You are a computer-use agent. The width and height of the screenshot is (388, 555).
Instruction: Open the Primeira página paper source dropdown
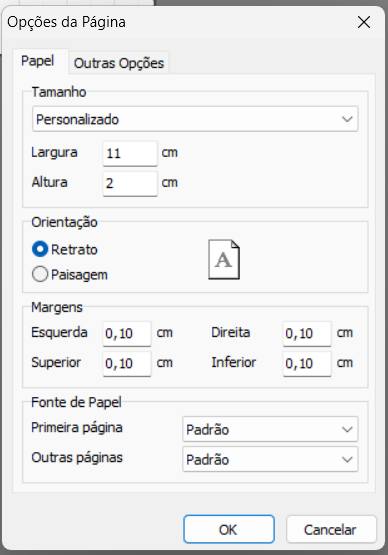click(270, 429)
